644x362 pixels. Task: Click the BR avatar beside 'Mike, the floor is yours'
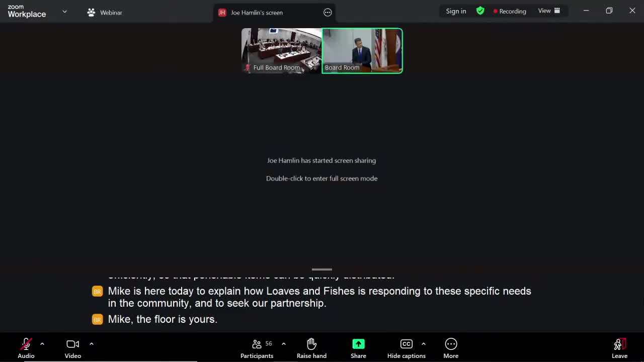(x=97, y=319)
